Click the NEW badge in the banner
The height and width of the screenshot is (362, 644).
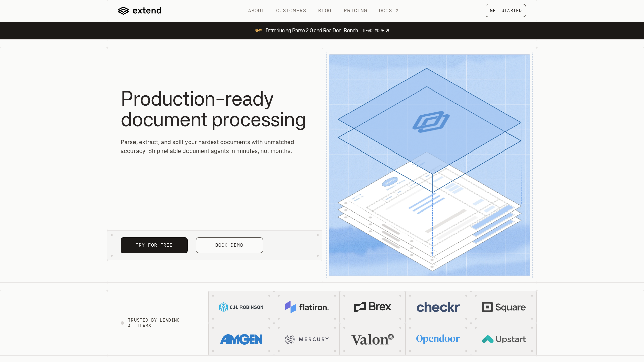(258, 31)
